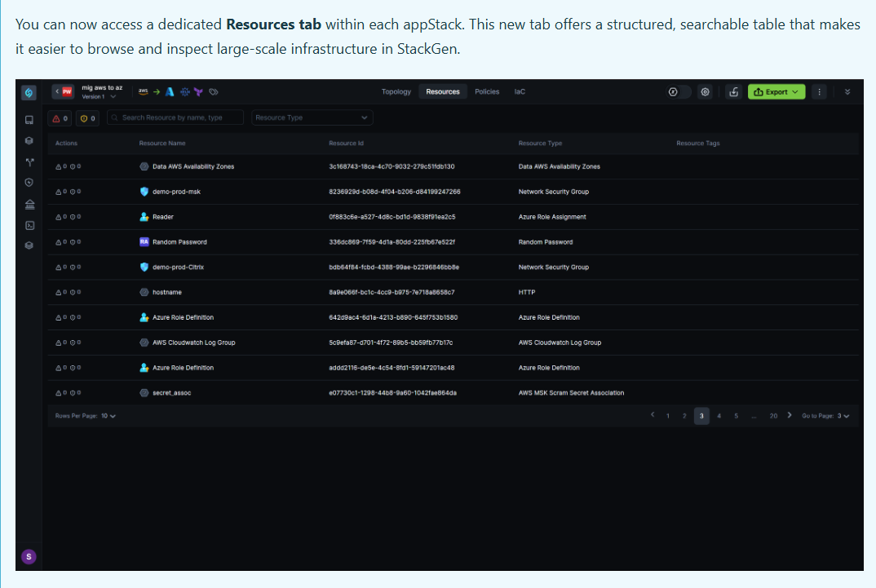Click the purple Terraform icon
The image size is (876, 588).
point(198,91)
